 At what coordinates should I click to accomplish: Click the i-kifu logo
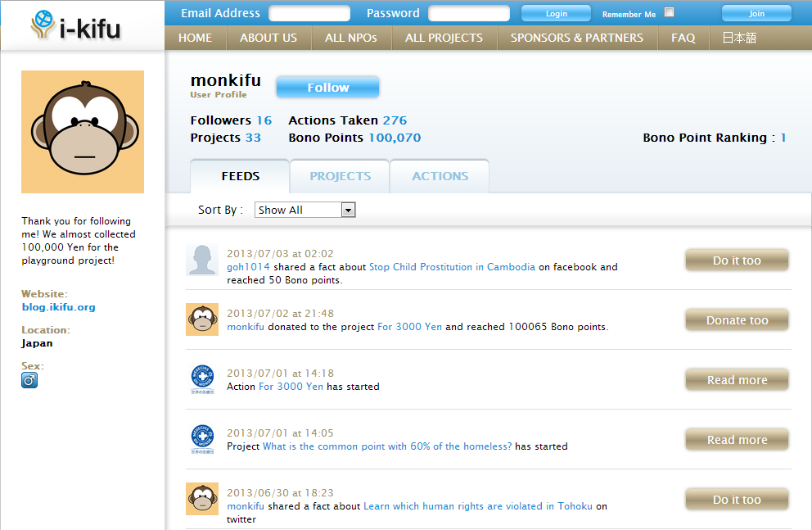[75, 26]
